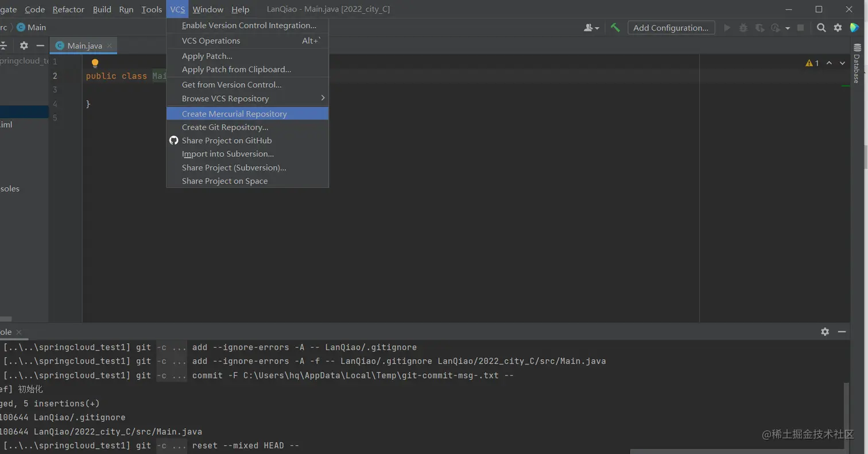Viewport: 868px width, 454px height.
Task: Open the Database tool window sidebar
Action: click(857, 63)
